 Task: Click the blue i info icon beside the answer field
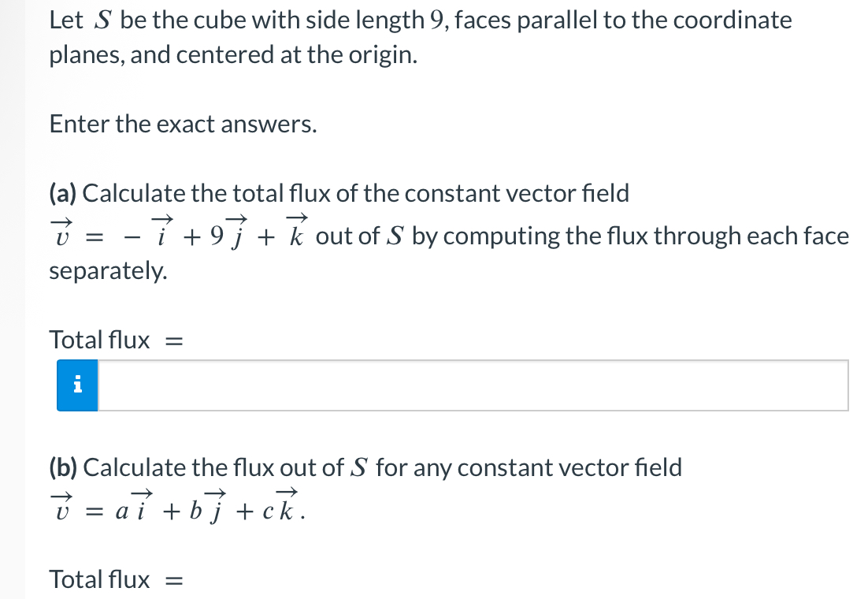pos(76,385)
